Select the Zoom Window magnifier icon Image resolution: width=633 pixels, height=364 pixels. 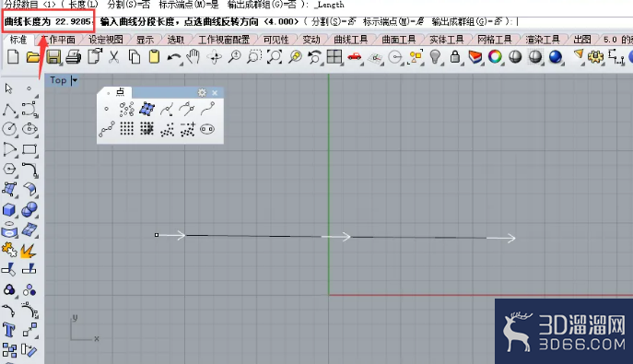[x=254, y=57]
